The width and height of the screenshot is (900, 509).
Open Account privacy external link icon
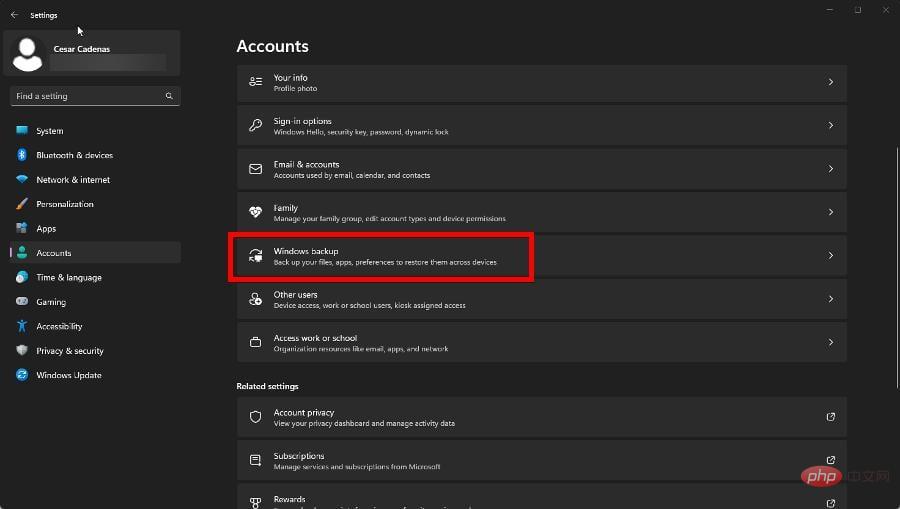[x=830, y=417]
